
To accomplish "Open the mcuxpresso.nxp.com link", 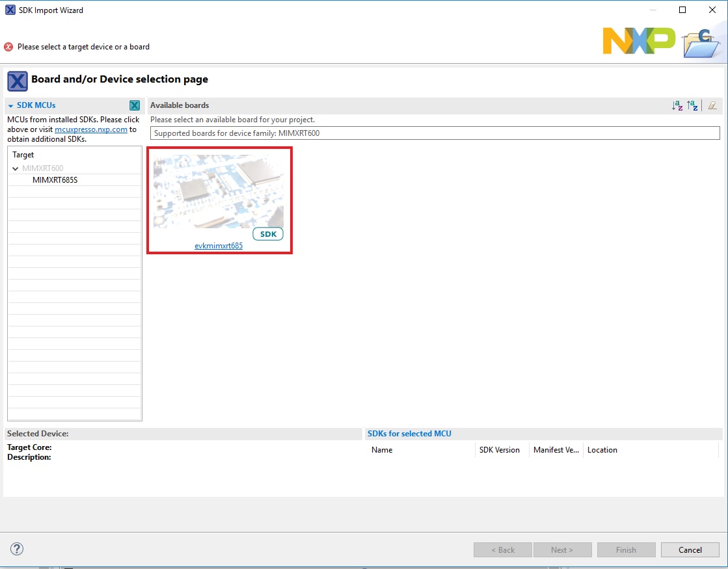I will [x=90, y=129].
